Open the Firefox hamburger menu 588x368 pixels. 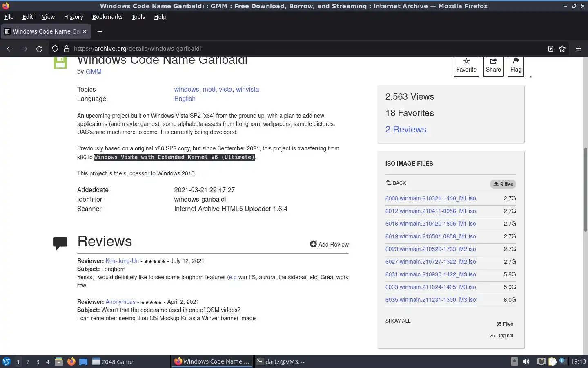578,49
